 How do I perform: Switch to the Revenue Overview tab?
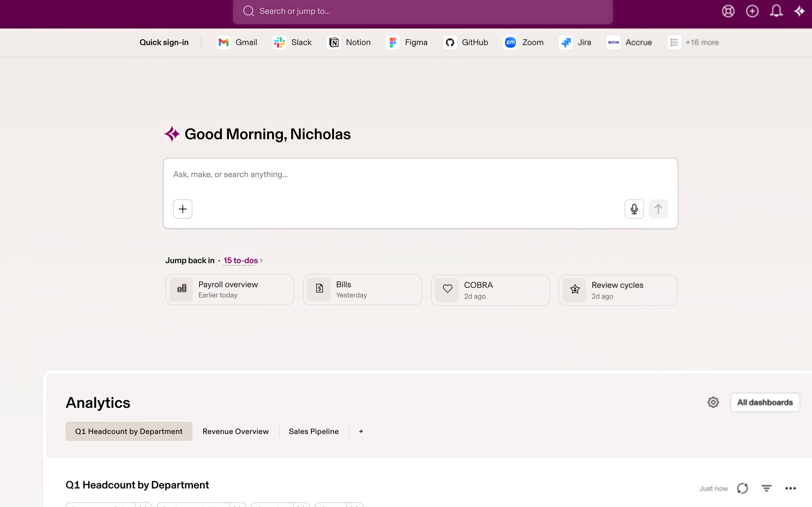tap(236, 432)
